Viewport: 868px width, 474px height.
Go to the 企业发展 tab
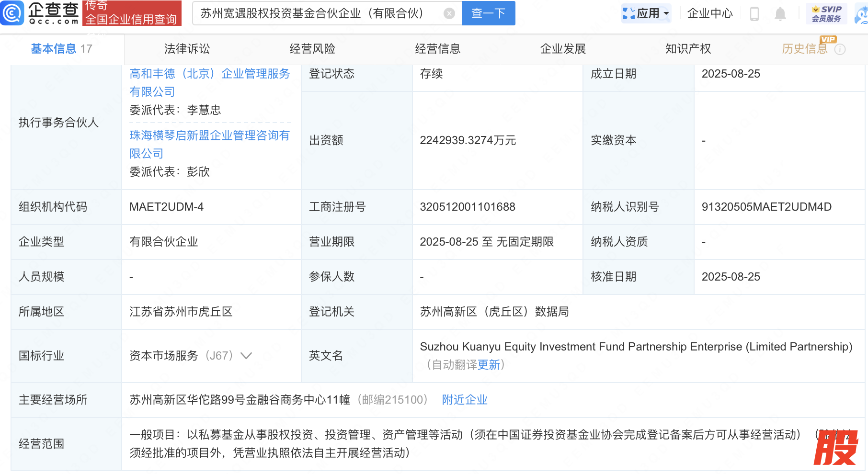563,49
